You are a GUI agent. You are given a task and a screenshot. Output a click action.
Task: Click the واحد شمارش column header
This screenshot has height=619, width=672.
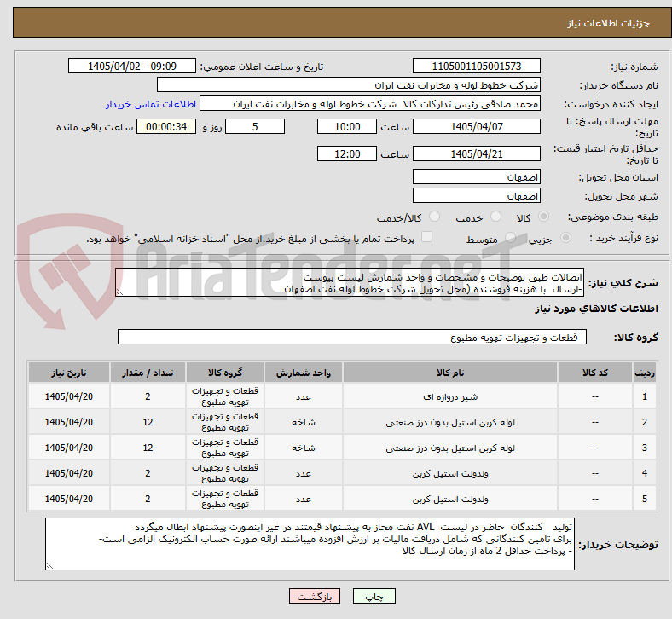[304, 373]
